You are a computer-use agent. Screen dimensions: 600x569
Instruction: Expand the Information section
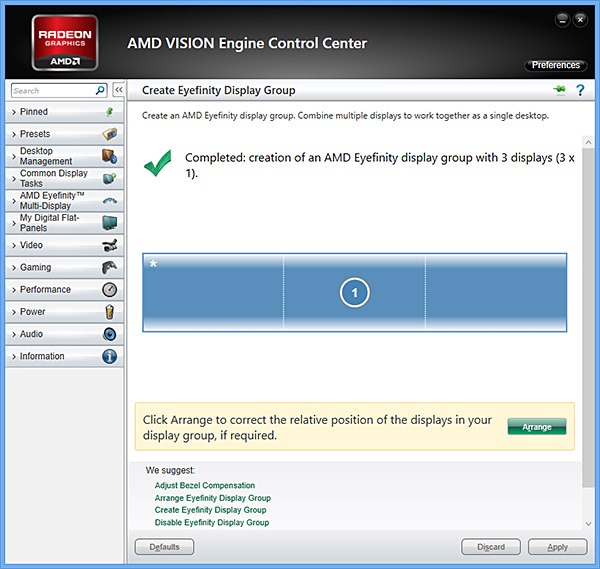pyautogui.click(x=42, y=356)
